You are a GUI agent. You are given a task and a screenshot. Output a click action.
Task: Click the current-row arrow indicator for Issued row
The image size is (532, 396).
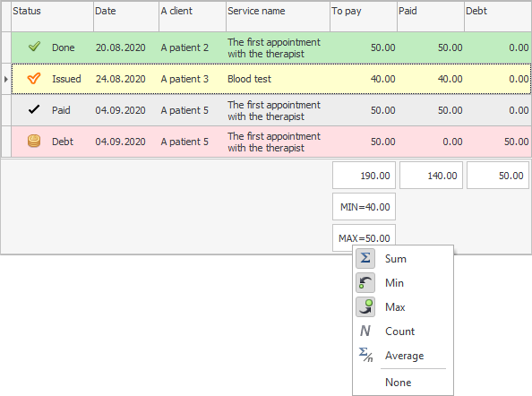[6, 79]
